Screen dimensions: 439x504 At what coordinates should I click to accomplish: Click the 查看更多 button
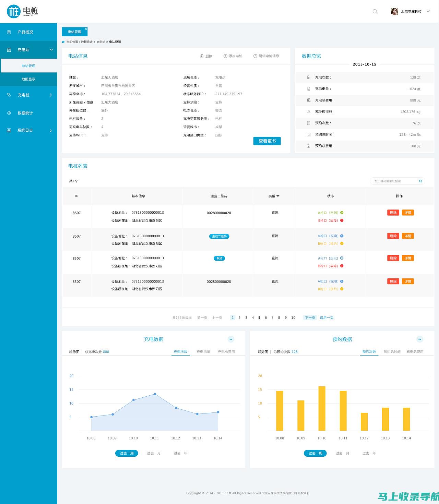tap(267, 141)
